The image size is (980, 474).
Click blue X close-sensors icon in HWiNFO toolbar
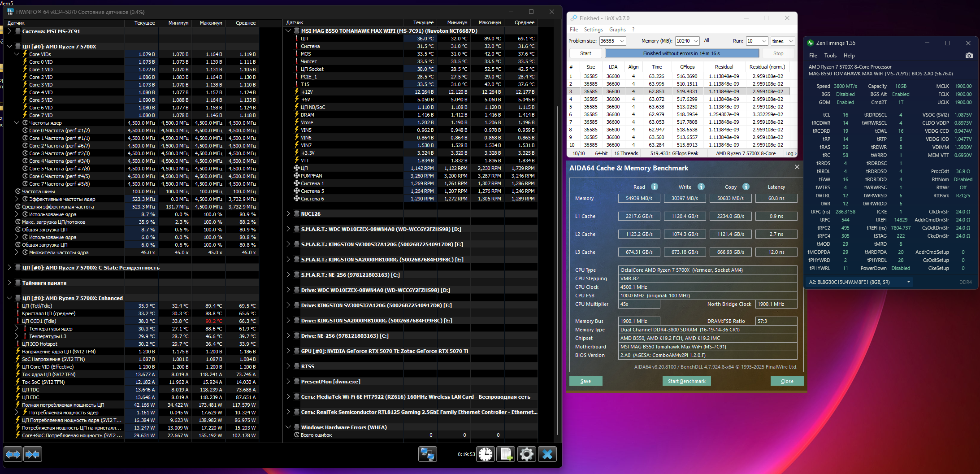tap(547, 454)
